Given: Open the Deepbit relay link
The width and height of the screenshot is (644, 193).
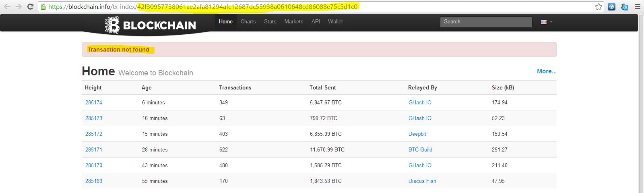Looking at the screenshot, I should pos(417,134).
